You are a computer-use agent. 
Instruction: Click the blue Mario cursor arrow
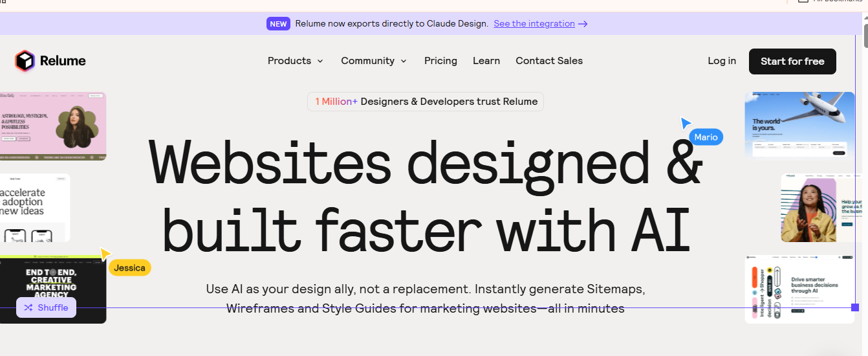click(686, 123)
